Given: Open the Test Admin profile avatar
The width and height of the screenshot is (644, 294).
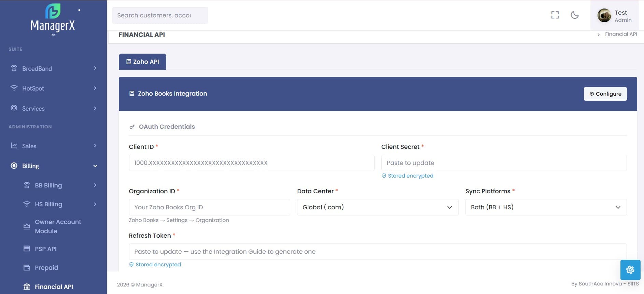Looking at the screenshot, I should 604,15.
